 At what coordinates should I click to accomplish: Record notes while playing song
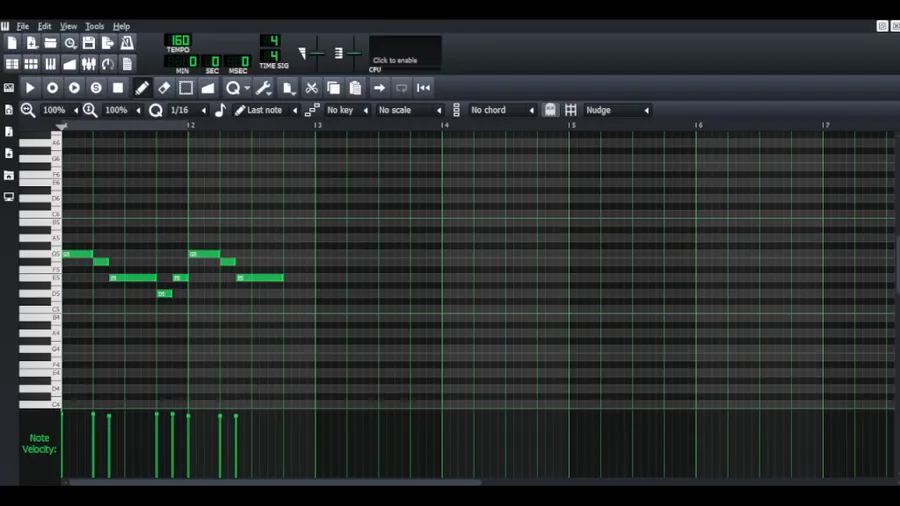pos(74,88)
